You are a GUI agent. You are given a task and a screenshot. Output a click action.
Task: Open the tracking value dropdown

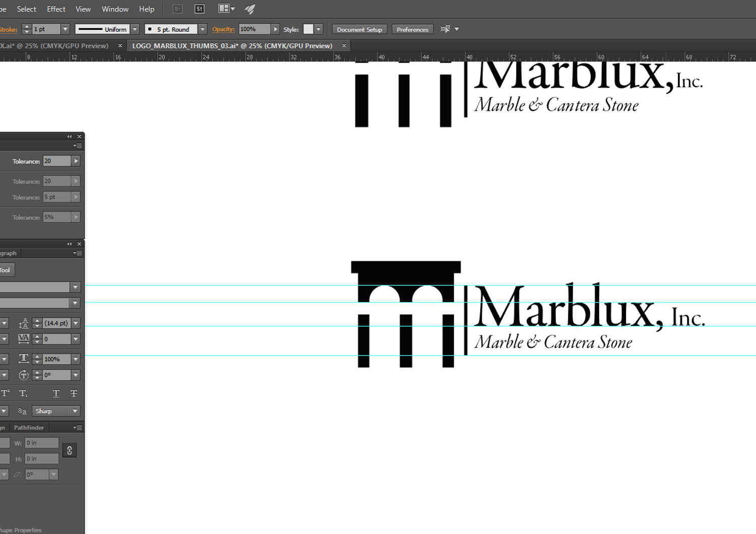pos(76,339)
